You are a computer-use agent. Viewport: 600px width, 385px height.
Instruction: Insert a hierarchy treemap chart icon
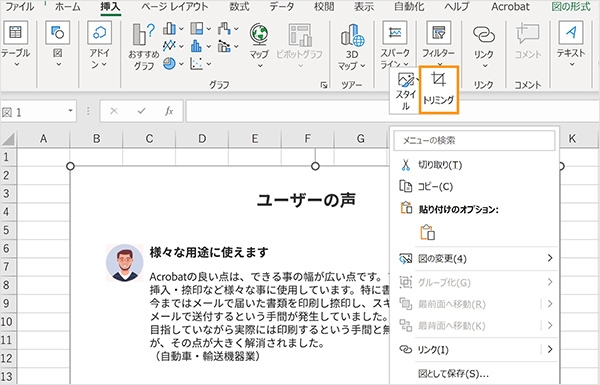click(x=197, y=28)
